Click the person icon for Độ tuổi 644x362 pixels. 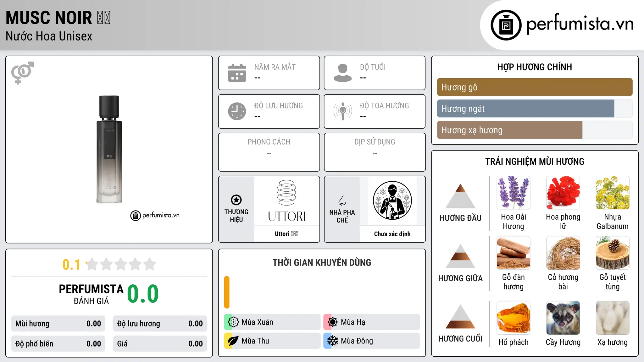coord(343,73)
